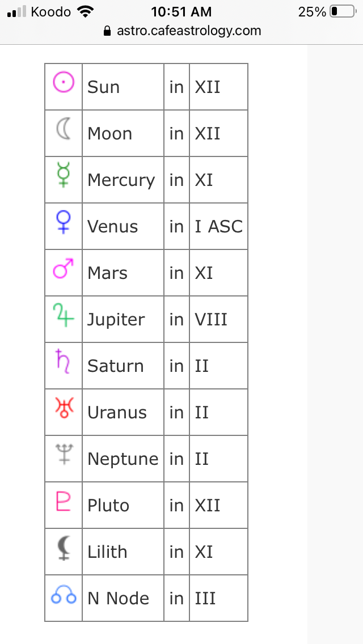Select the purple Saturn glyph
Viewport: 363px width, 644px height.
[64, 361]
